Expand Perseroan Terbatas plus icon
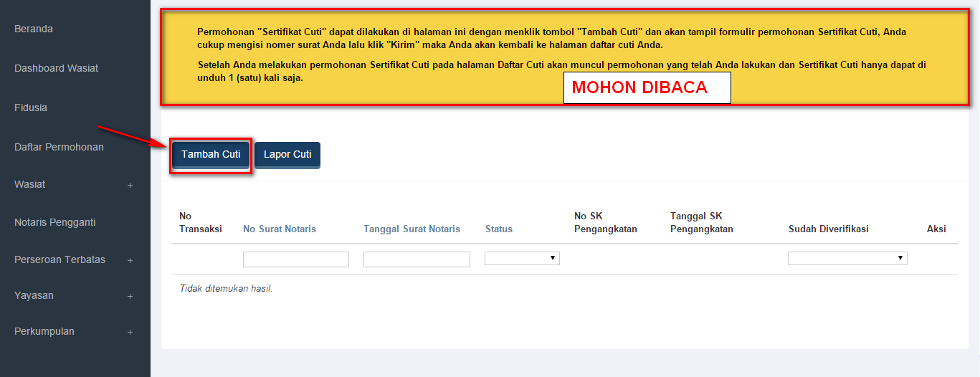Screen dimensions: 980x377 point(130,260)
